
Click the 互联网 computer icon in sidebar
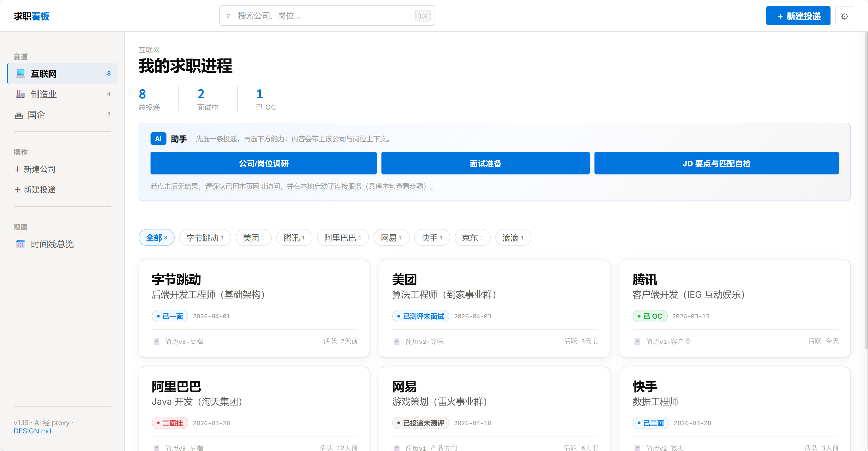[x=20, y=74]
